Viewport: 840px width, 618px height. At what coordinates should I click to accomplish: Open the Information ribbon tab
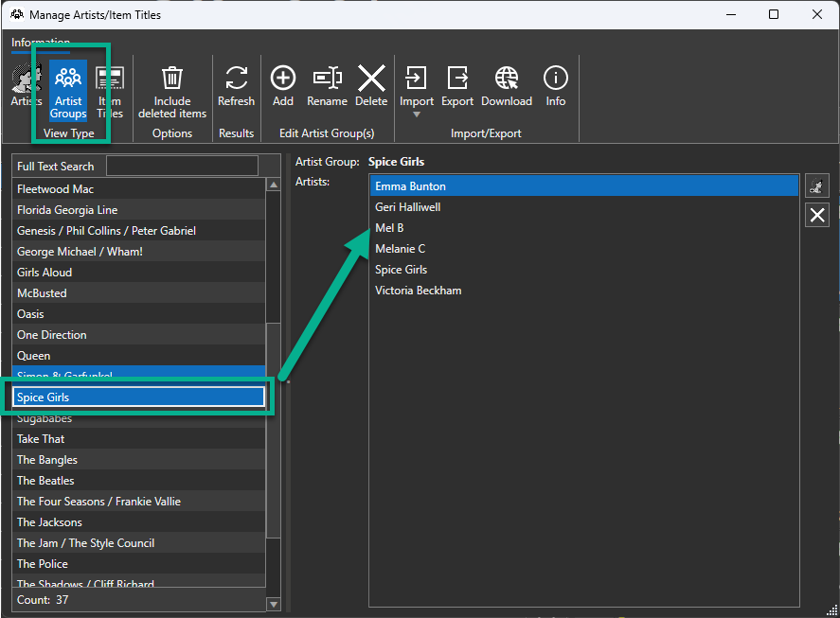point(41,43)
